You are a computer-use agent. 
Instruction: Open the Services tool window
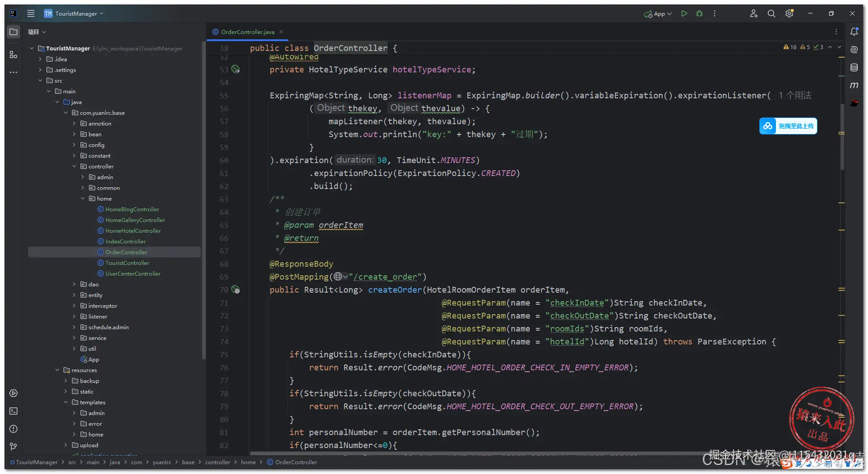click(13, 393)
